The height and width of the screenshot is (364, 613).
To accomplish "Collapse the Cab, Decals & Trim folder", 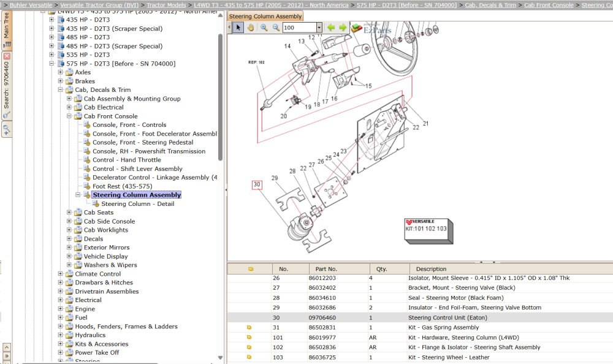I will (x=60, y=89).
